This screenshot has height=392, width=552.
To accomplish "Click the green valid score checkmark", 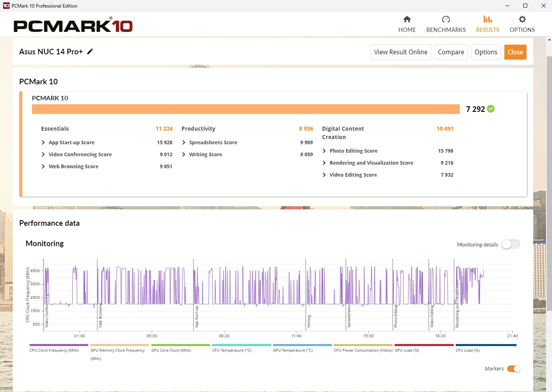I will [x=491, y=109].
